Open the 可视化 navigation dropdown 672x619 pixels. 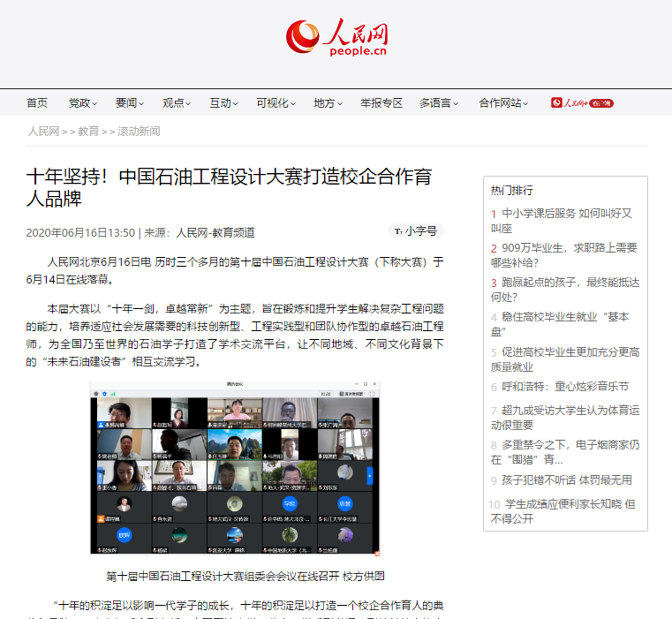(276, 103)
